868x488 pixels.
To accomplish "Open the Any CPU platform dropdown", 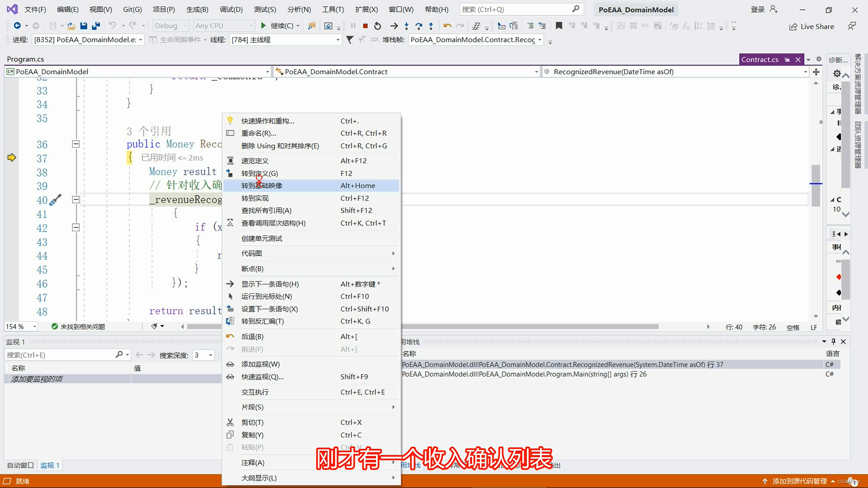I will pyautogui.click(x=224, y=26).
